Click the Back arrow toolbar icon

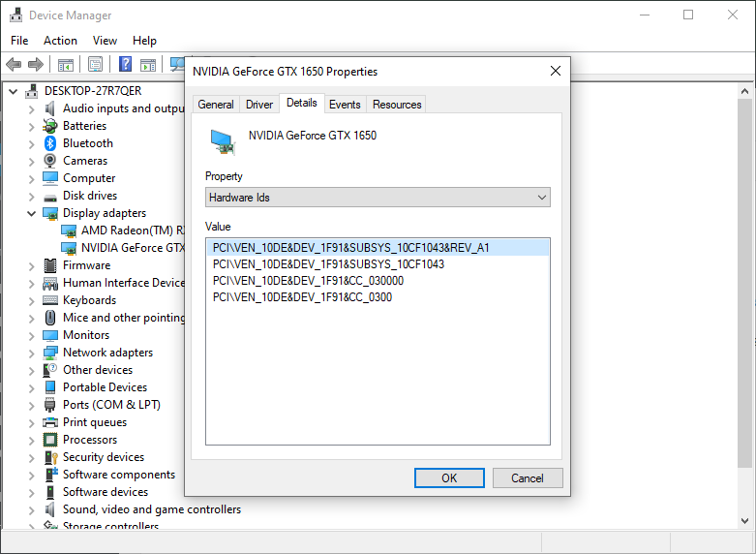pyautogui.click(x=14, y=65)
